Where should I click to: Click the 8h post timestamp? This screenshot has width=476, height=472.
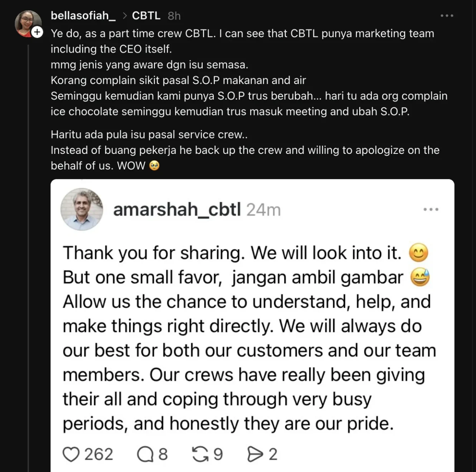(174, 16)
